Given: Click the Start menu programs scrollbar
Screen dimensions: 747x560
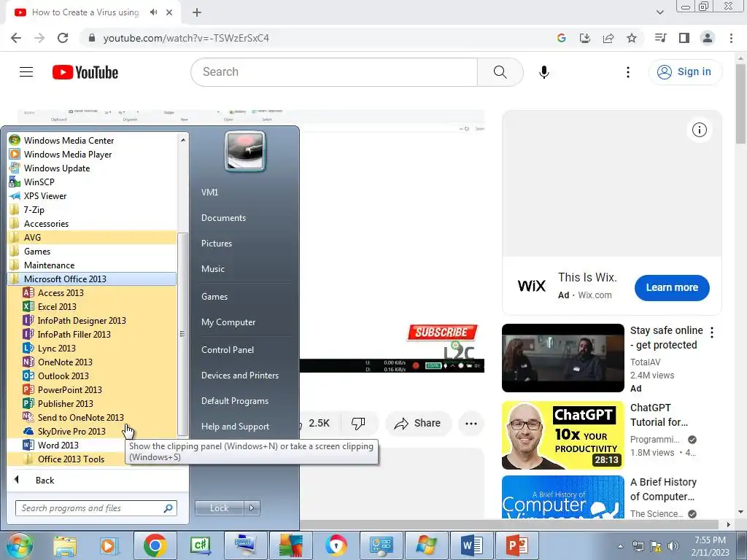Looking at the screenshot, I should tap(182, 334).
